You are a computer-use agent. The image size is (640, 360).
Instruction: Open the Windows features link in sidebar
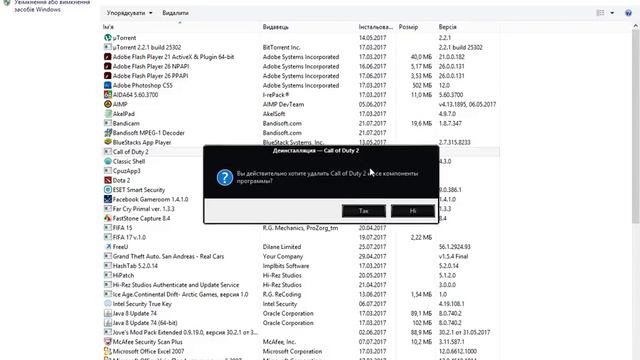(x=52, y=6)
